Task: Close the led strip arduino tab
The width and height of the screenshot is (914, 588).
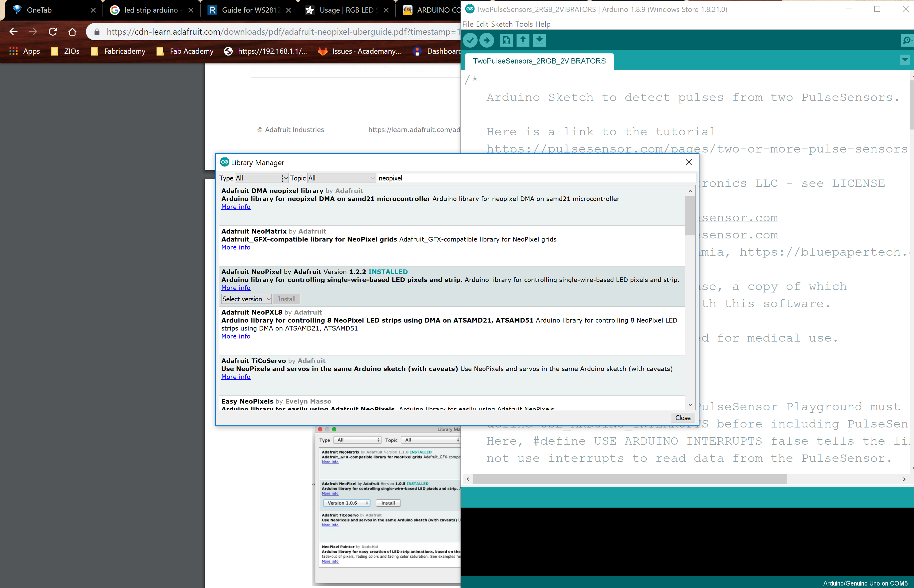Action: [191, 10]
